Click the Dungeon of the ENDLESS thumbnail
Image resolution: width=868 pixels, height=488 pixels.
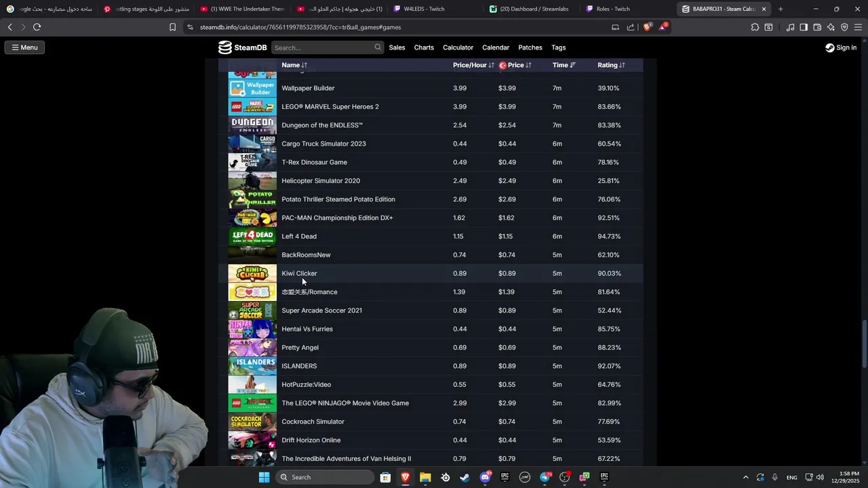tap(252, 125)
